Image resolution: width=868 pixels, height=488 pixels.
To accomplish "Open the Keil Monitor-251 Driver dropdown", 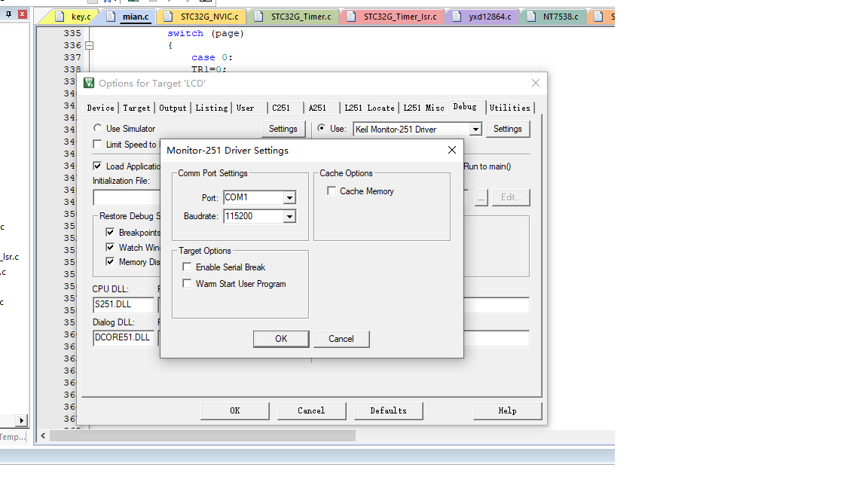I will pos(475,130).
